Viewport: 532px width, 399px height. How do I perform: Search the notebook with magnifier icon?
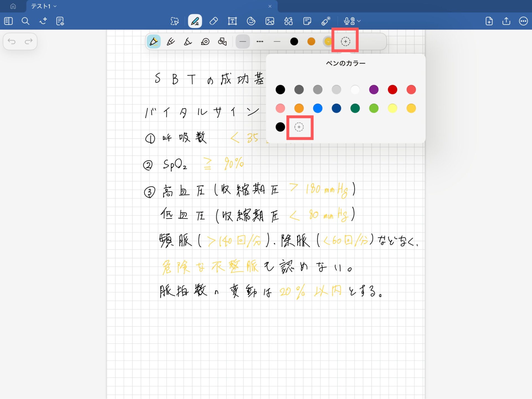tap(25, 21)
